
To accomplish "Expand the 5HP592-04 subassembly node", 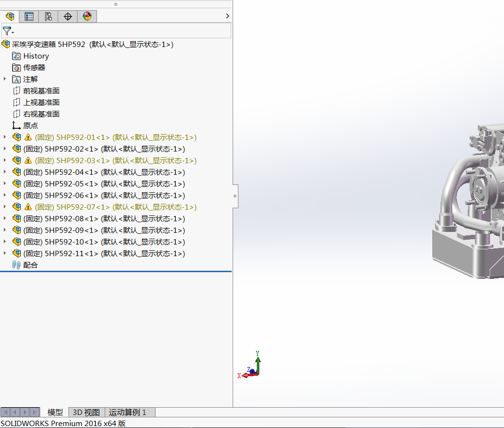I will coord(4,172).
